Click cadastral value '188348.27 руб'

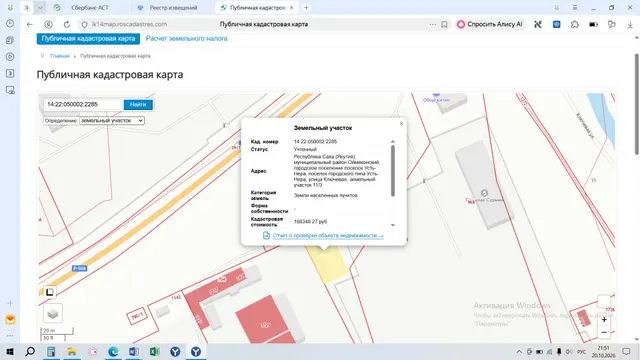pyautogui.click(x=311, y=222)
